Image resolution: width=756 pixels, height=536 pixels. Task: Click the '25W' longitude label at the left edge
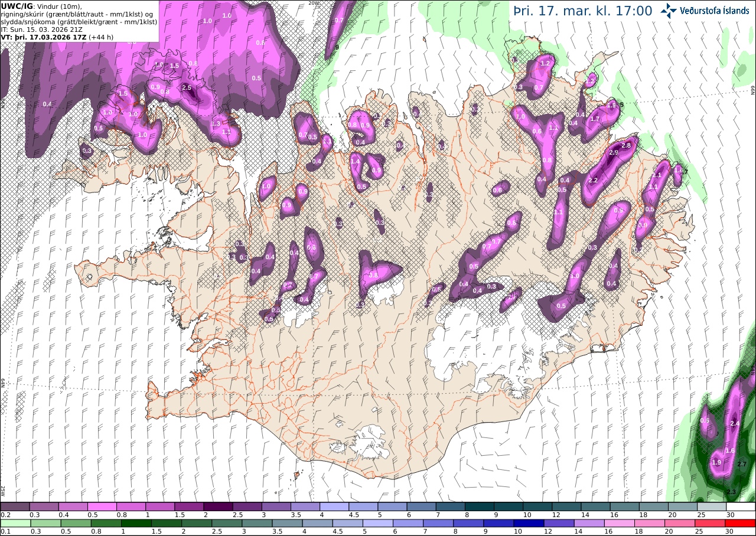(x=3, y=491)
